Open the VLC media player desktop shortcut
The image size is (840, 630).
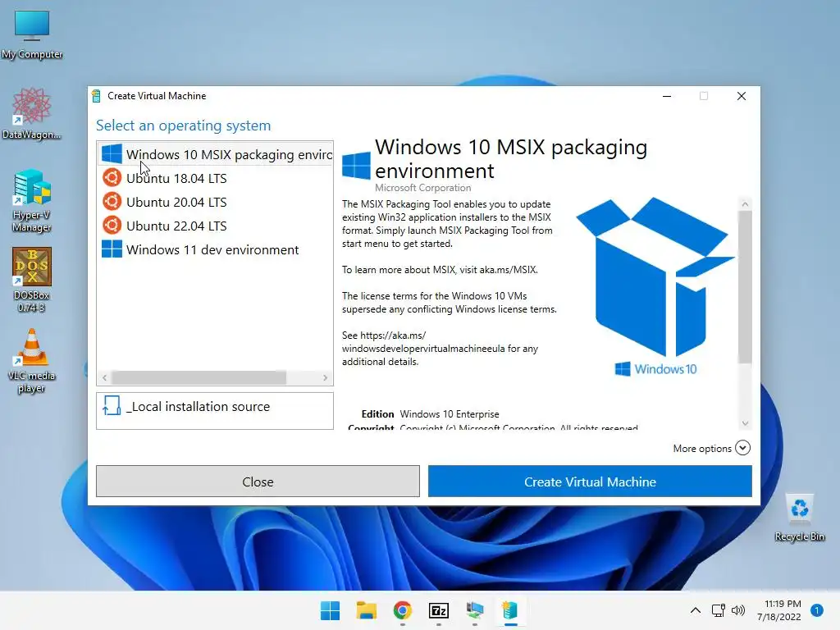[32, 361]
